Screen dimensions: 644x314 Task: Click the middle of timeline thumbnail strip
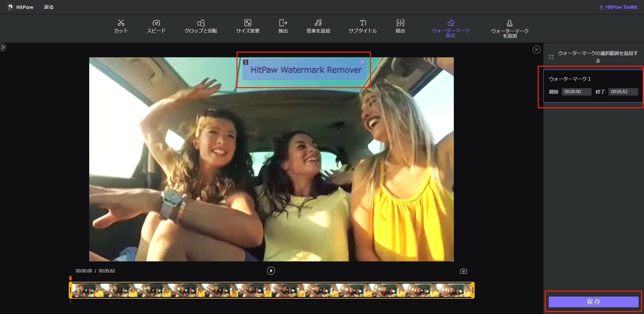[x=272, y=290]
